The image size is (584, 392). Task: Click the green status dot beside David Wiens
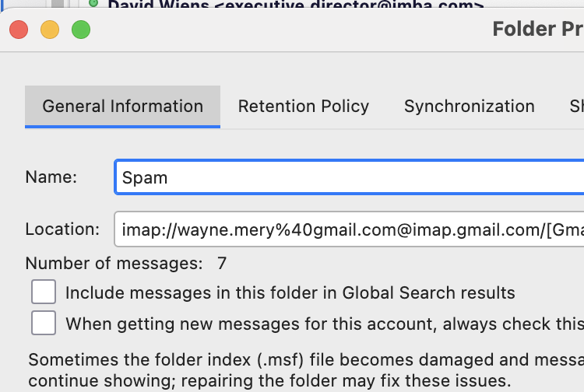click(94, 4)
